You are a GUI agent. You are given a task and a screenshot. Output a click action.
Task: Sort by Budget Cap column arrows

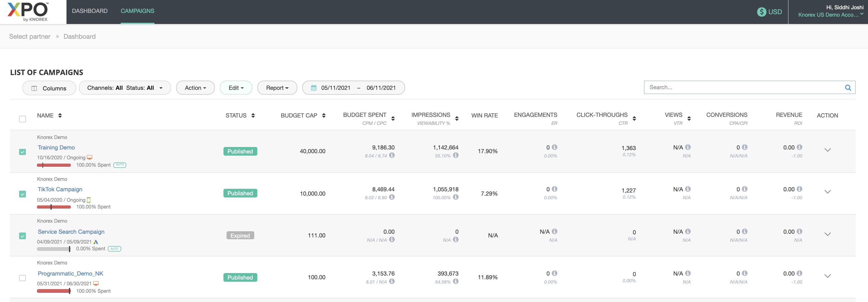click(x=323, y=116)
